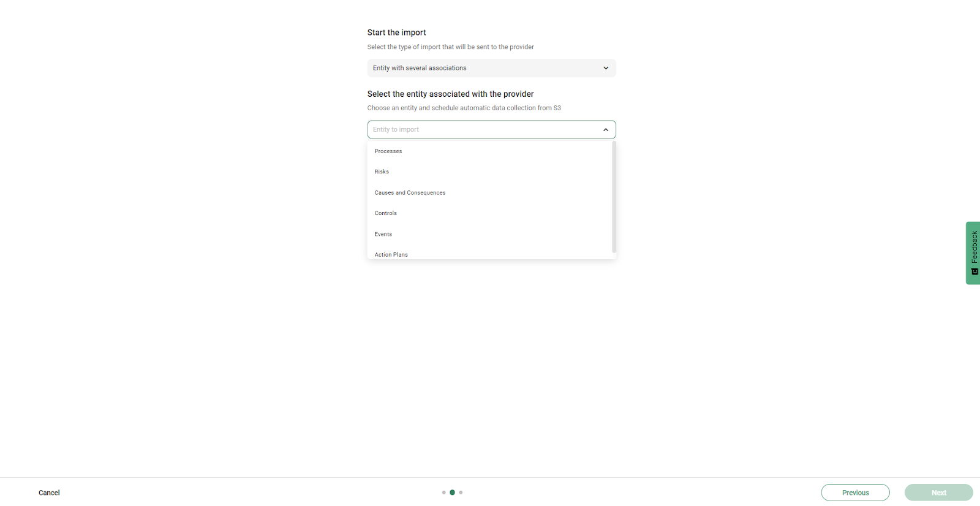Screen dimensions: 980x506
Task: Jump to the third step indicator dot
Action: point(461,493)
